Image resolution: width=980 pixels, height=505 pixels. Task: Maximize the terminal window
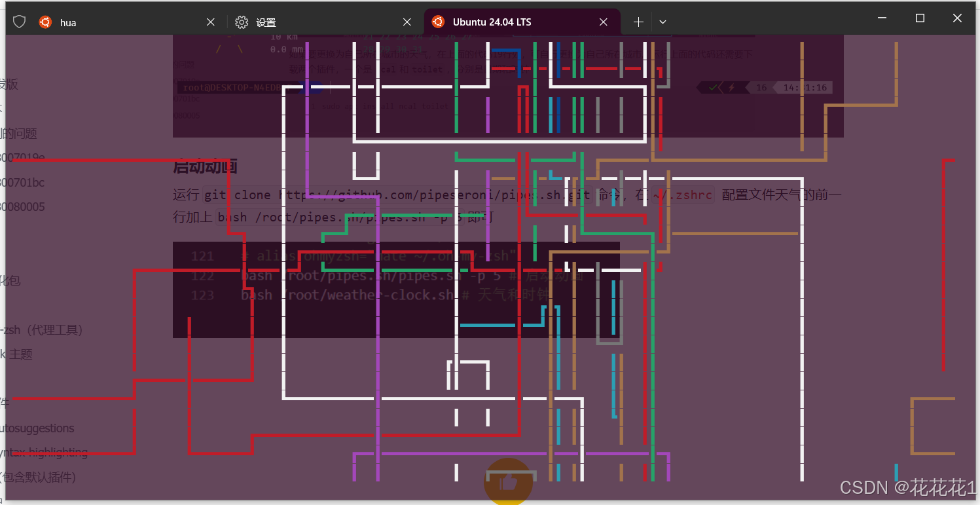point(920,18)
